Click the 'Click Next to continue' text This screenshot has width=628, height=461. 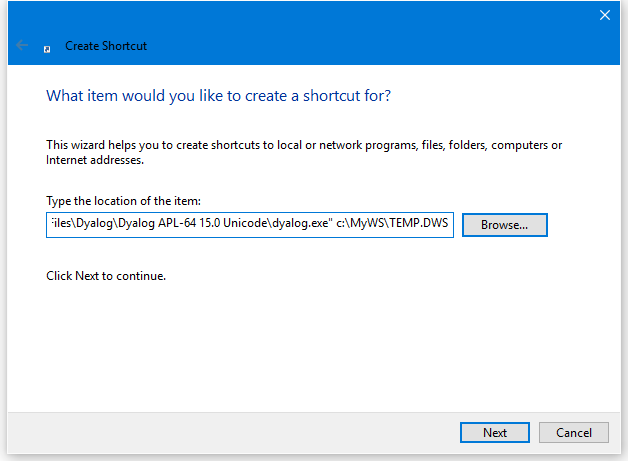point(105,275)
